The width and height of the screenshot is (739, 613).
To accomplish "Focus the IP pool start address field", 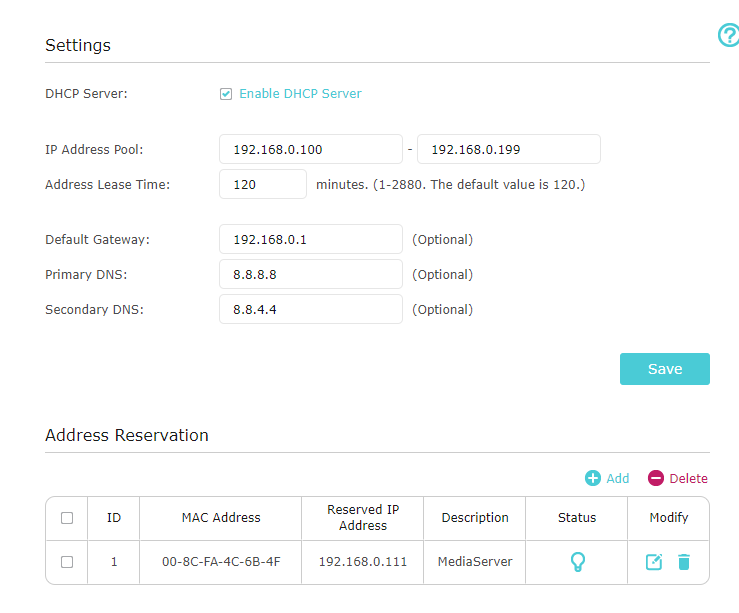I will click(311, 149).
